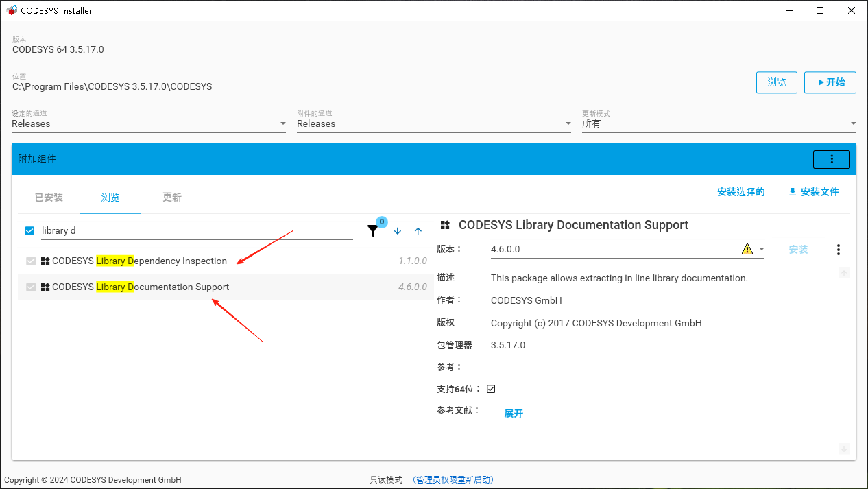The image size is (868, 489).
Task: Click version 1.1.0.0 in list
Action: pyautogui.click(x=413, y=261)
